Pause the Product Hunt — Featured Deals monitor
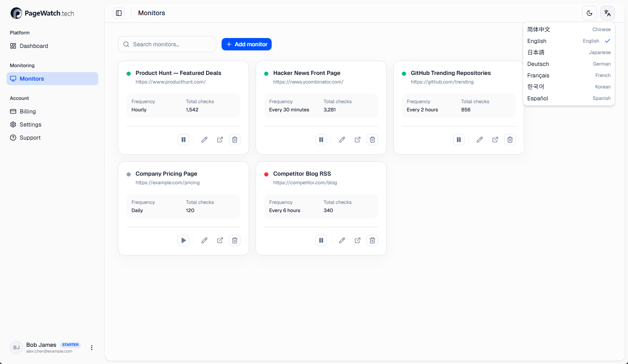The image size is (628, 364). 184,140
